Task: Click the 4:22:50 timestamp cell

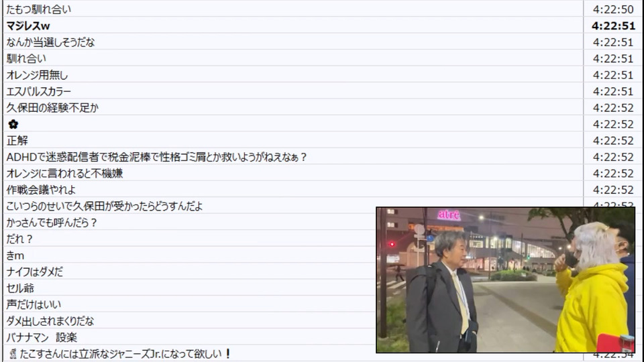Action: coord(613,9)
